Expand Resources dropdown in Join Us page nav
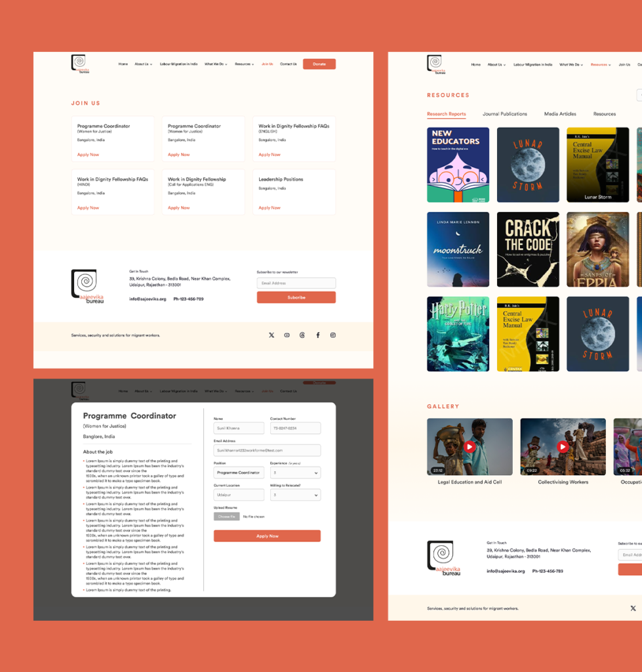Viewport: 642px width, 672px height. click(x=244, y=64)
